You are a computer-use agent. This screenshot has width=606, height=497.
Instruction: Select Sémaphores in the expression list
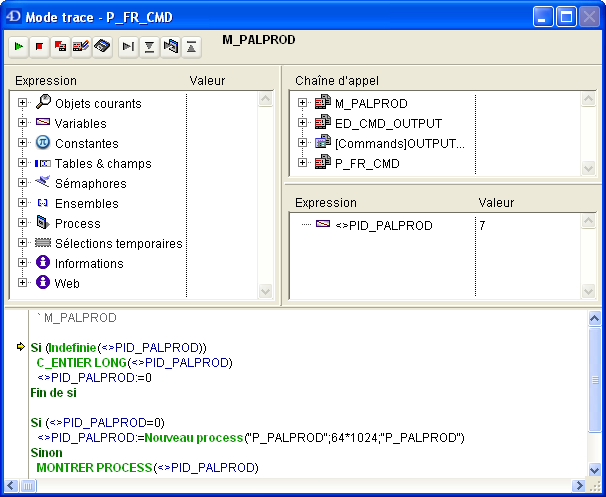90,183
